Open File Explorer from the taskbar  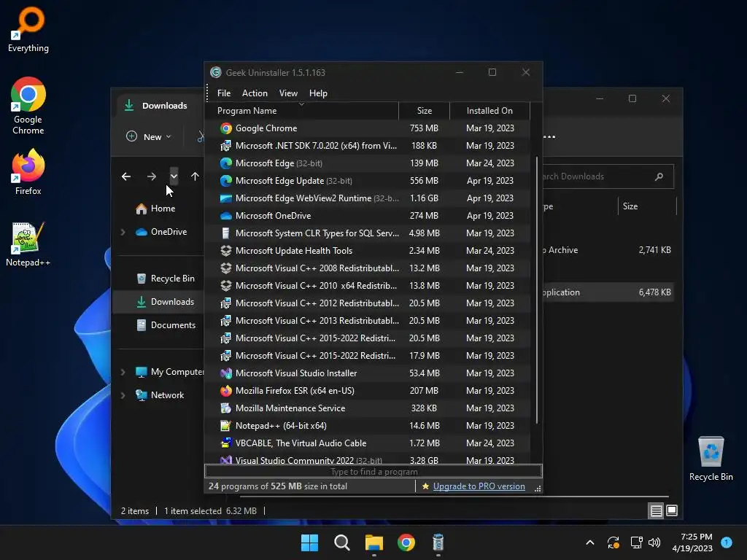point(374,542)
